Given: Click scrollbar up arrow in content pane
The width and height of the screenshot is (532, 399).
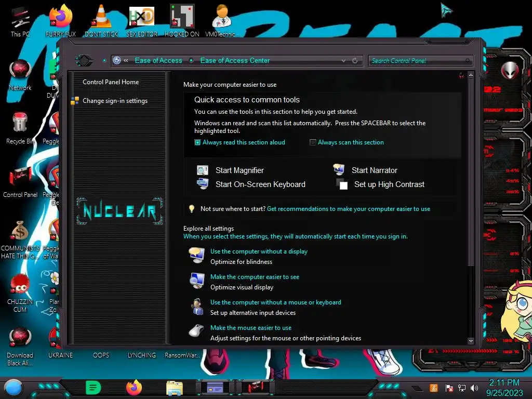Looking at the screenshot, I should [471, 75].
